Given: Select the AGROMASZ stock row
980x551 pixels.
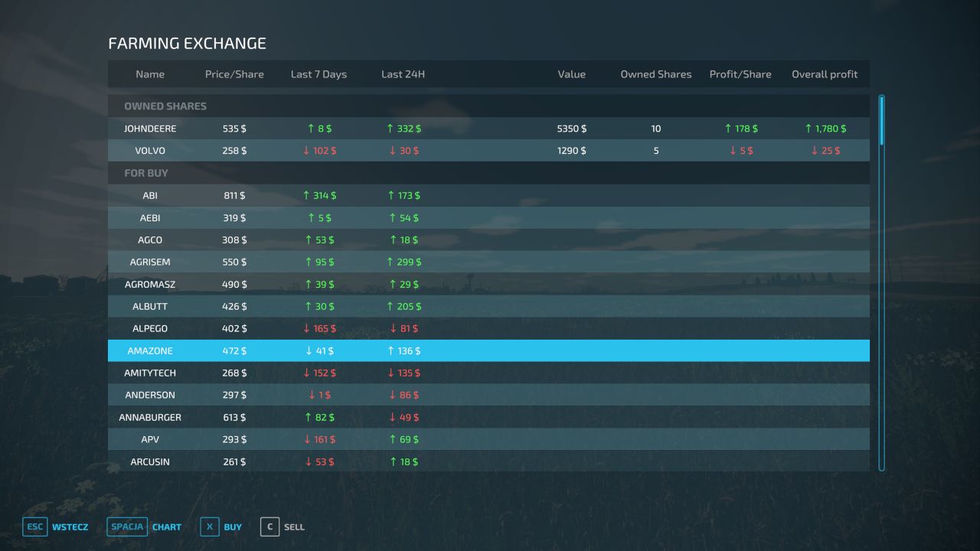Looking at the screenshot, I should (x=488, y=284).
